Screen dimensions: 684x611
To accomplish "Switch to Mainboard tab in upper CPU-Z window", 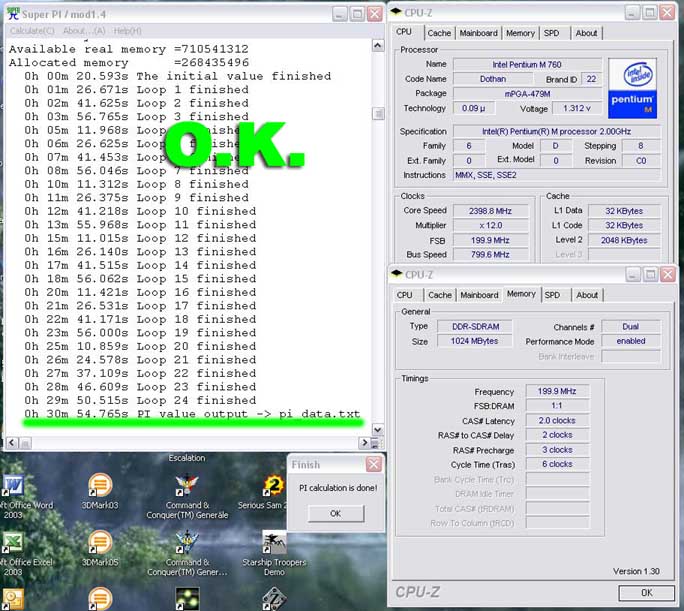I will click(x=479, y=33).
